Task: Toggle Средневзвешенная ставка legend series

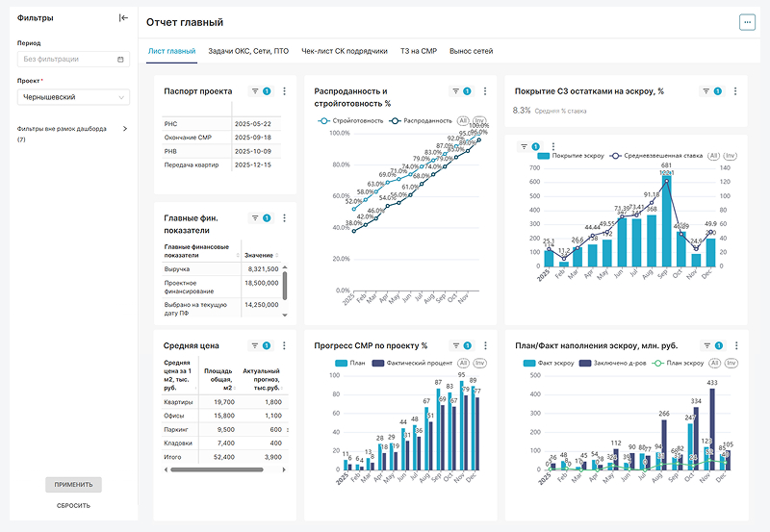Action: click(656, 156)
